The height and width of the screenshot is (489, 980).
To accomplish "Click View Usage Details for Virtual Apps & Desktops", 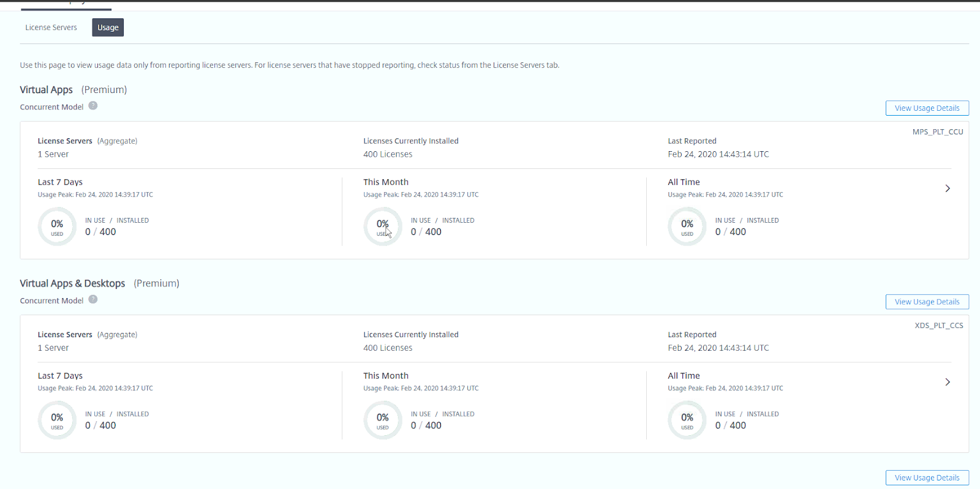I will (x=927, y=302).
